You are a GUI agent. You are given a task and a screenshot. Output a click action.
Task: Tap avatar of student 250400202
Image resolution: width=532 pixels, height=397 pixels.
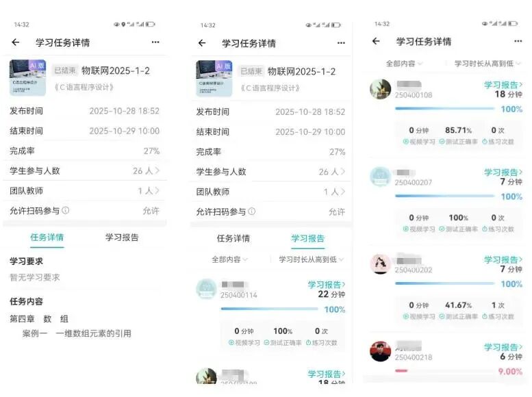[x=380, y=264]
